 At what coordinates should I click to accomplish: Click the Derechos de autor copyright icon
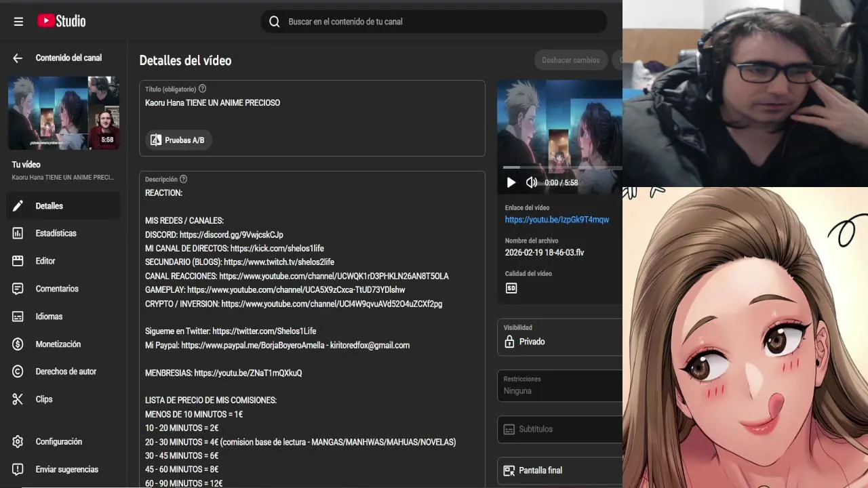[18, 371]
